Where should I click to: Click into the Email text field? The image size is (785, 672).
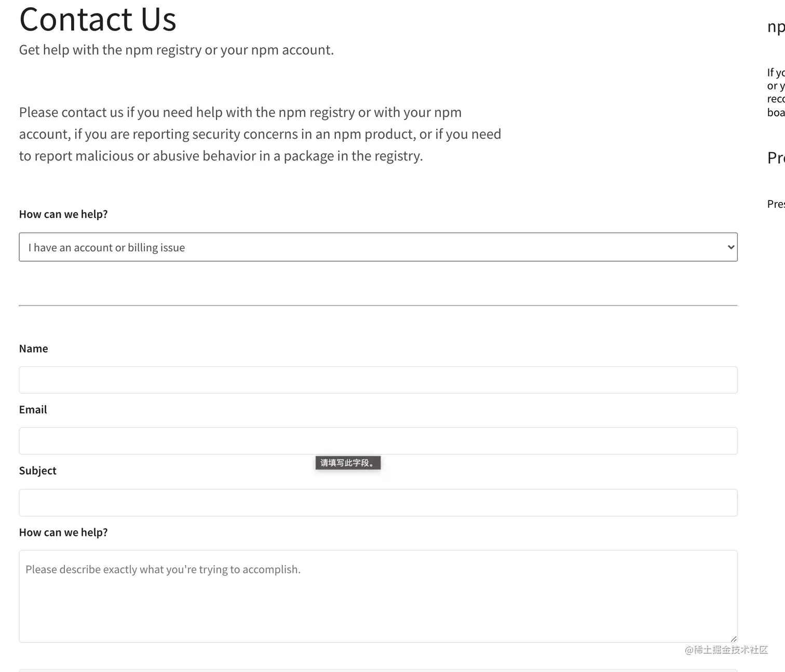tap(378, 441)
